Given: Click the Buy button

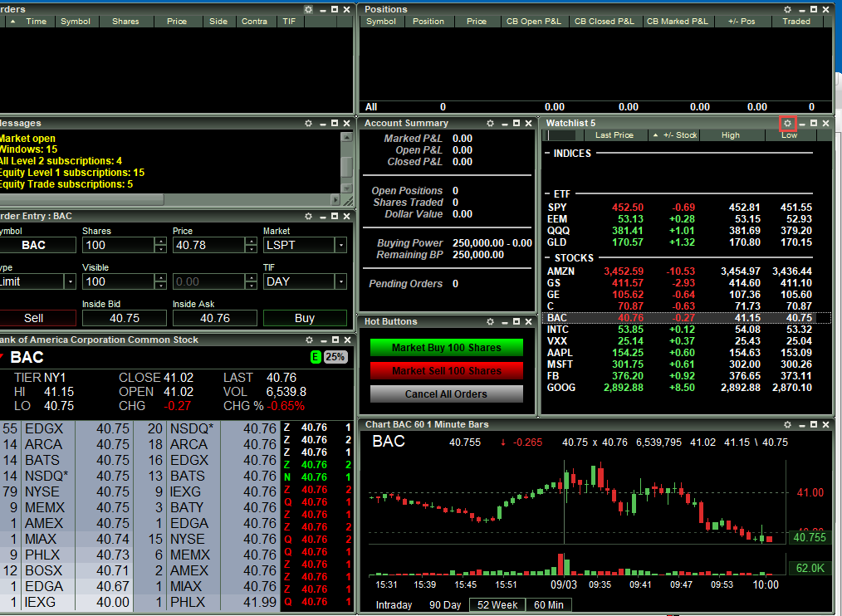Looking at the screenshot, I should click(305, 318).
